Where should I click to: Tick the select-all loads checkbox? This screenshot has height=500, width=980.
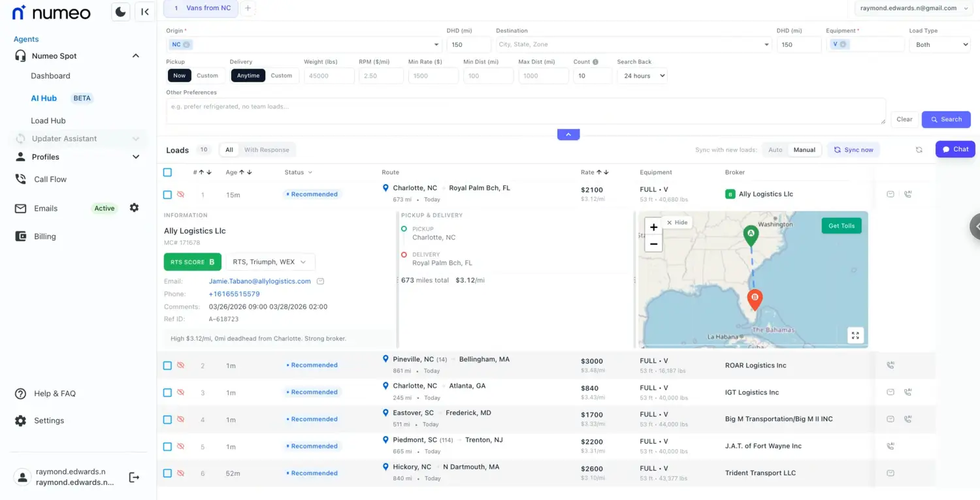point(167,172)
